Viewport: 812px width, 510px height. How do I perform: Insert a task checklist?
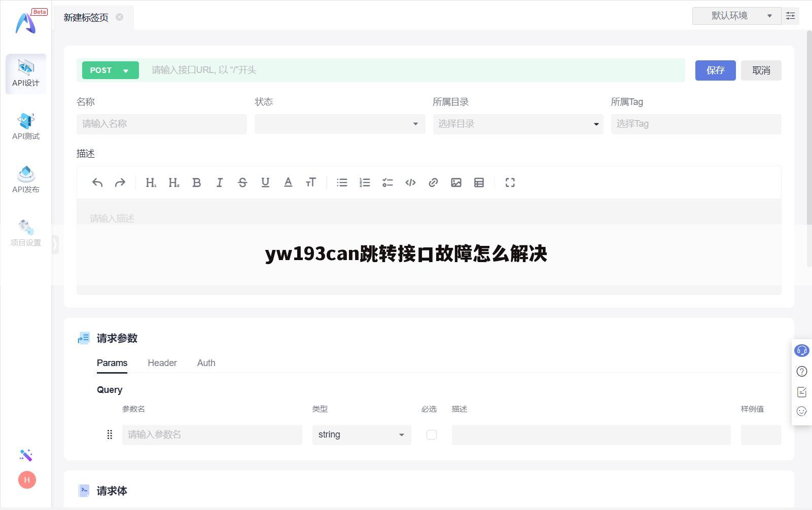coord(388,183)
